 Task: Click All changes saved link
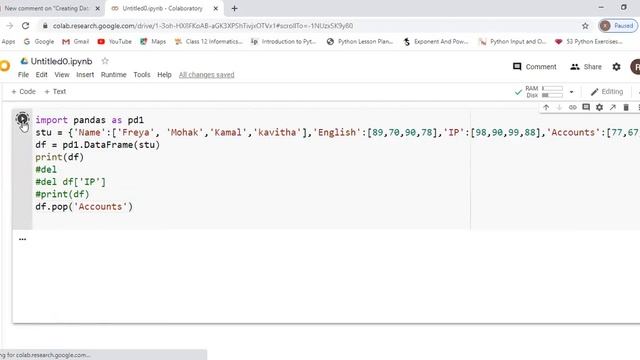(207, 75)
